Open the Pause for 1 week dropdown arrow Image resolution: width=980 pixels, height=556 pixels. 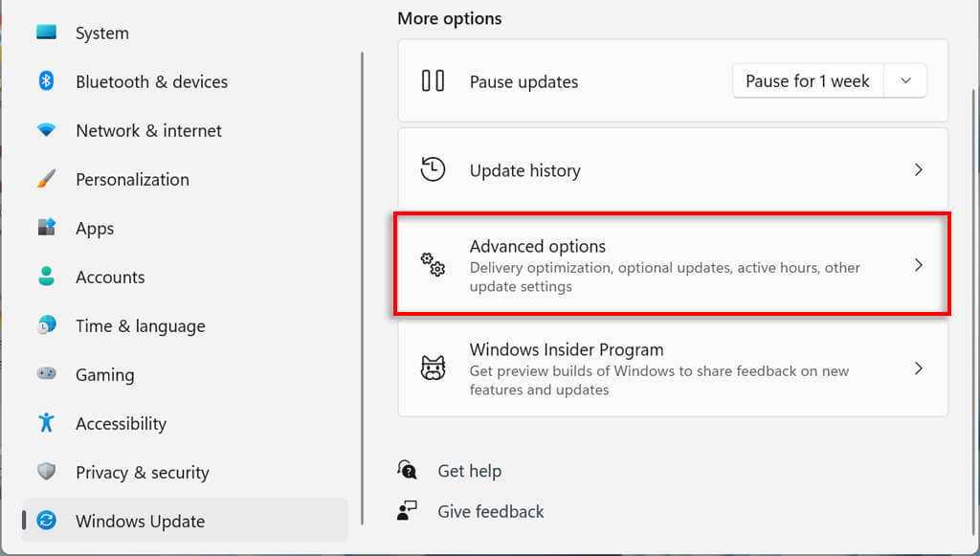coord(905,81)
